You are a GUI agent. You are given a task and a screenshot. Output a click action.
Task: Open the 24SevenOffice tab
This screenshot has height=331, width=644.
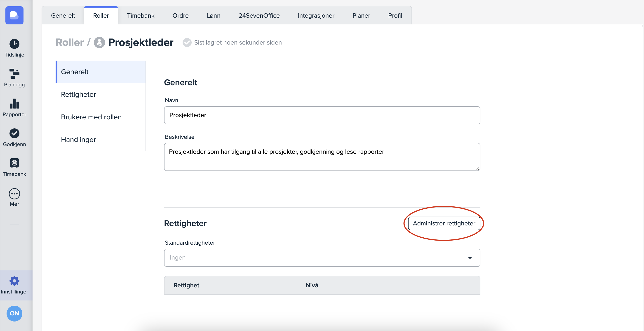point(259,16)
